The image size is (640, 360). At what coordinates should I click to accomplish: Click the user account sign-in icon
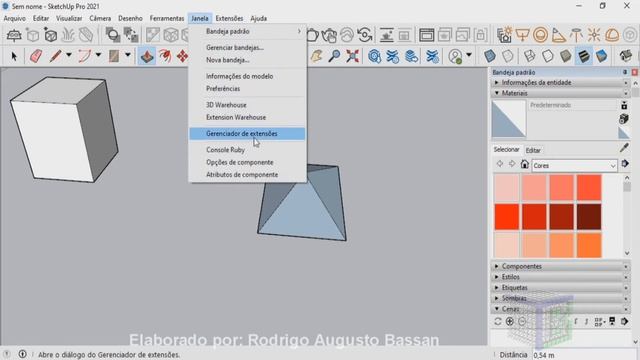coord(455,56)
